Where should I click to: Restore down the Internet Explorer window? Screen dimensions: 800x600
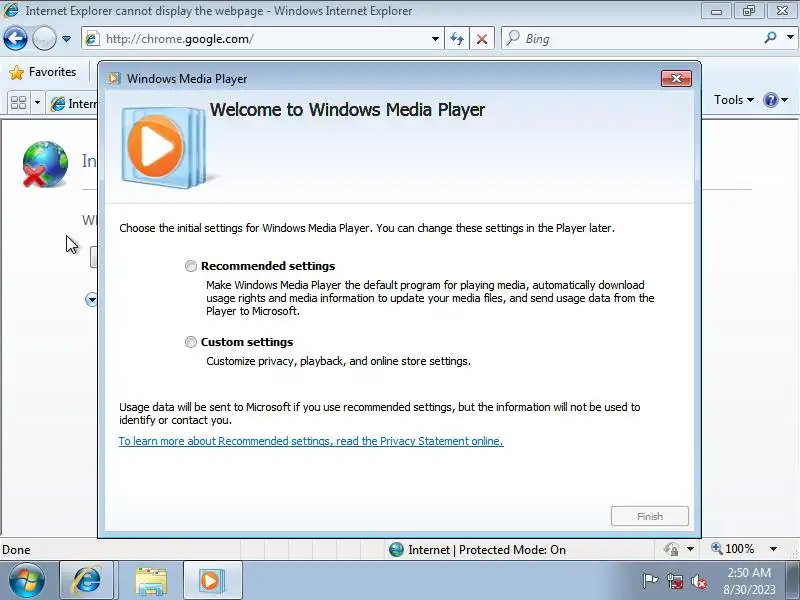point(748,11)
